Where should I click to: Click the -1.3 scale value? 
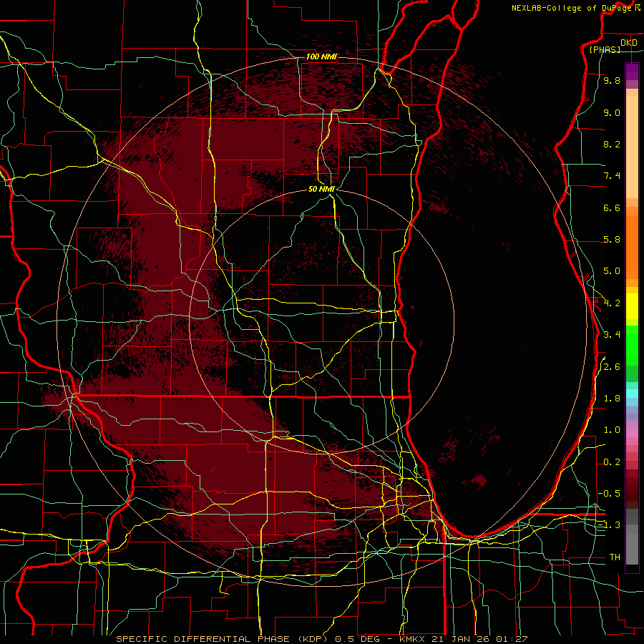point(609,525)
